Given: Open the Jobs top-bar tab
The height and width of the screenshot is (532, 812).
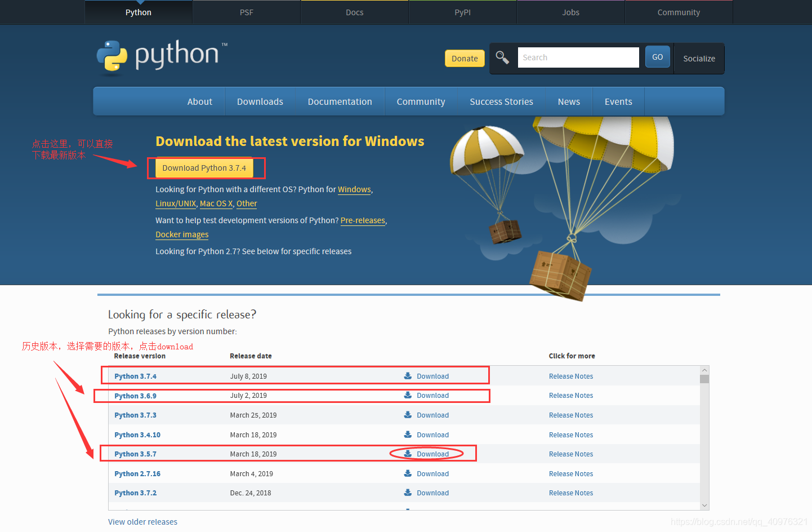Looking at the screenshot, I should 571,12.
